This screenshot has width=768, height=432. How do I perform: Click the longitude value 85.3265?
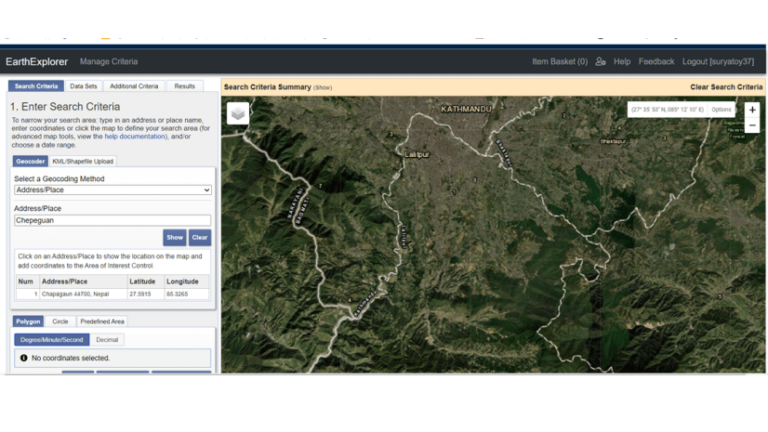point(177,294)
